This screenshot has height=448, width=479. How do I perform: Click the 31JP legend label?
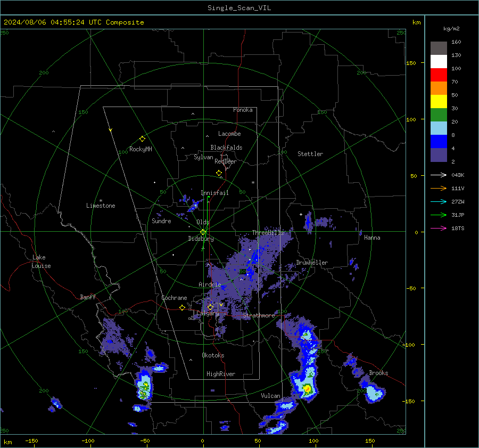pyautogui.click(x=458, y=215)
